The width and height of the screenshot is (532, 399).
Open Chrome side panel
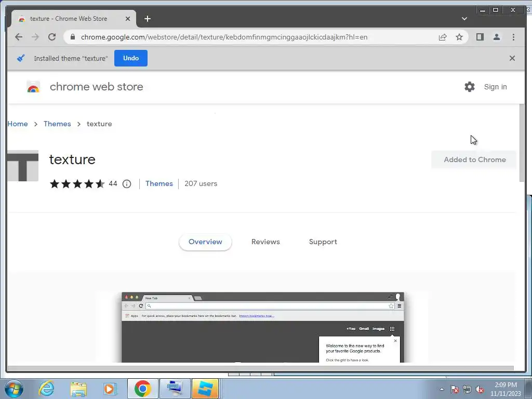point(480,37)
